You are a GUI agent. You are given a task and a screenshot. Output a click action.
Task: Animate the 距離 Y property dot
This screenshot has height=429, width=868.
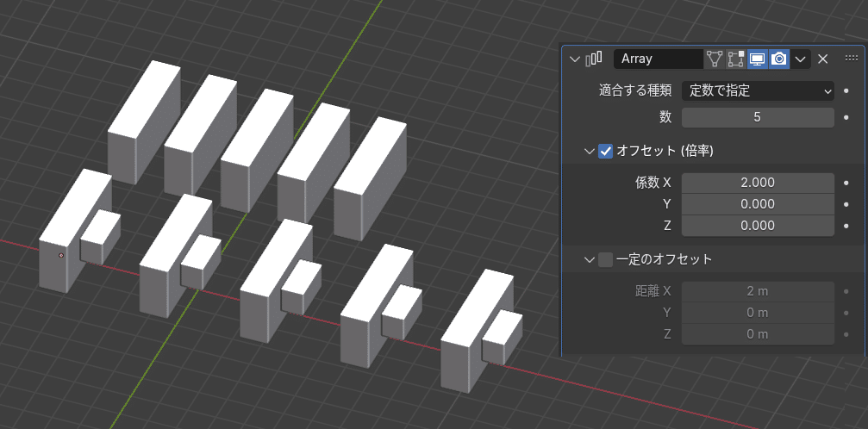[x=846, y=313]
